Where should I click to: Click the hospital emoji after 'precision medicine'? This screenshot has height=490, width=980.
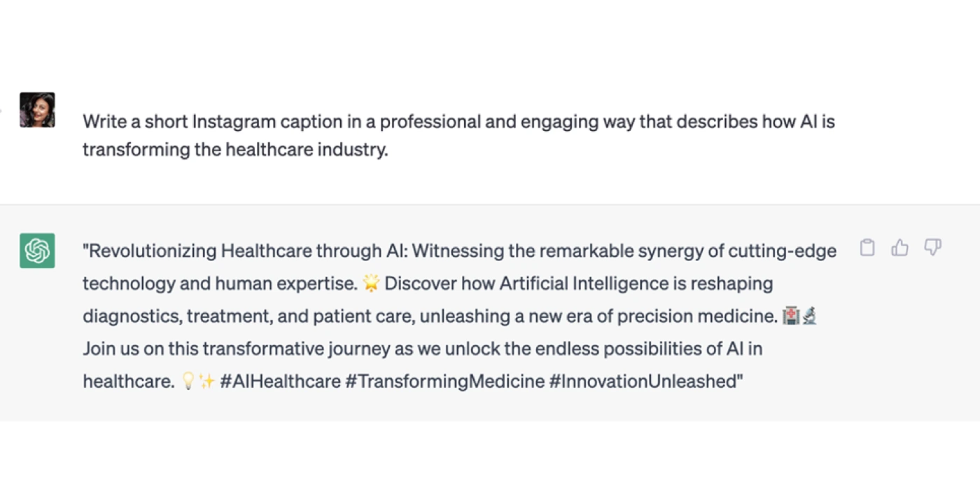791,316
